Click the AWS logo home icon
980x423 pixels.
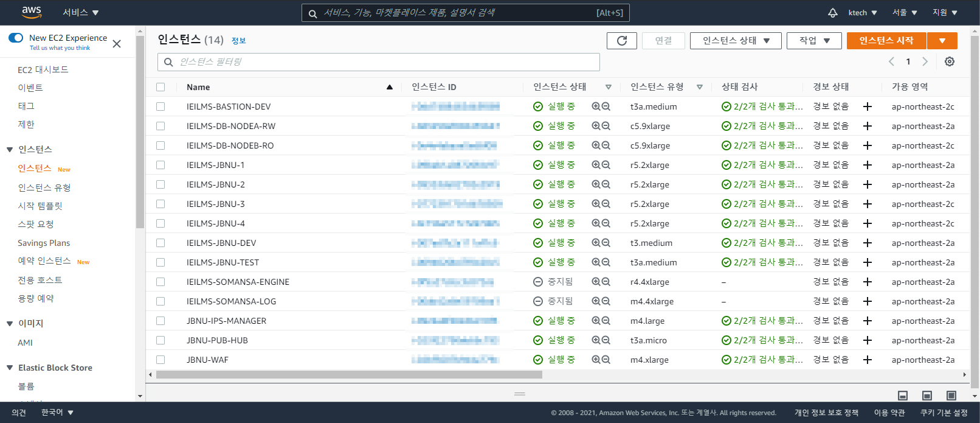click(32, 12)
